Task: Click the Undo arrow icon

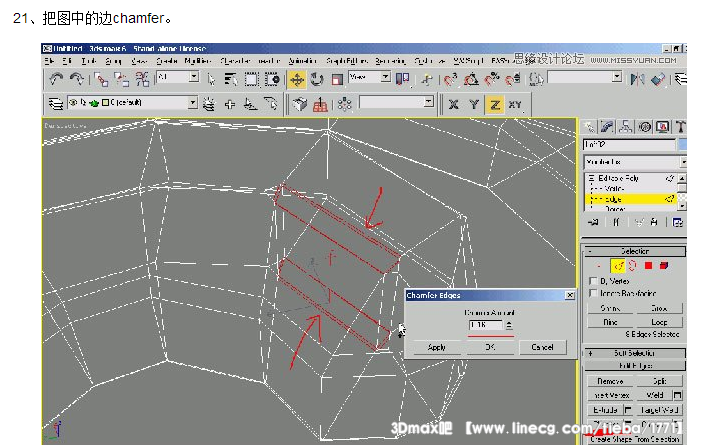Action: pyautogui.click(x=56, y=79)
